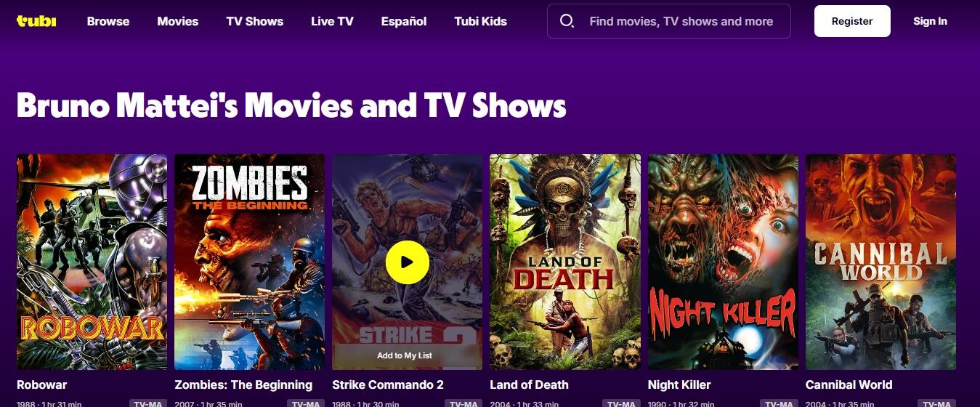Open Tubi Kids
980x407 pixels.
pos(481,21)
